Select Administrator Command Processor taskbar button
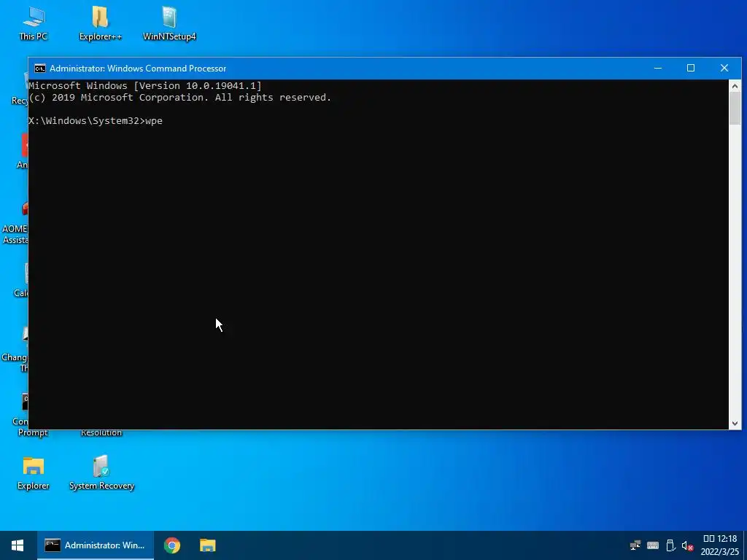 tap(96, 545)
